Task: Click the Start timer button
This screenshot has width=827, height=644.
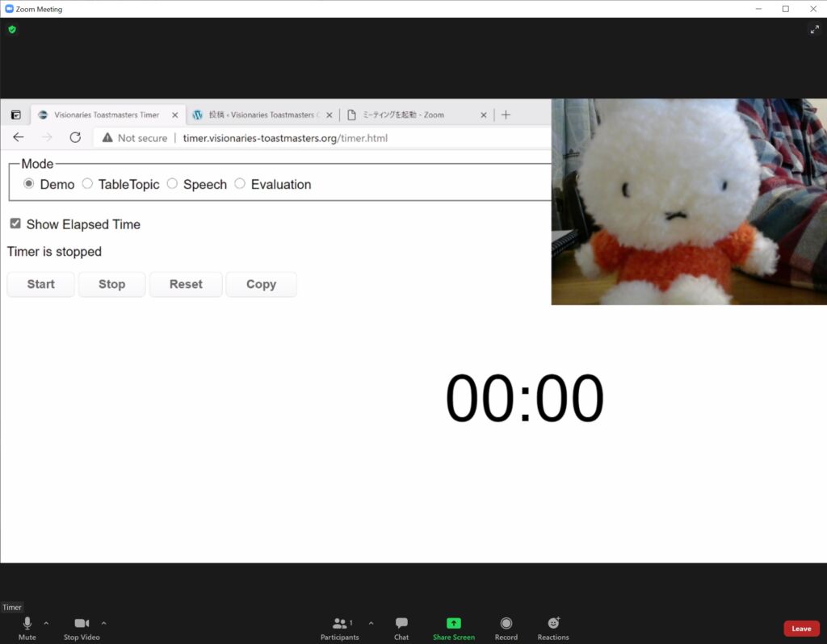Action: pyautogui.click(x=40, y=285)
